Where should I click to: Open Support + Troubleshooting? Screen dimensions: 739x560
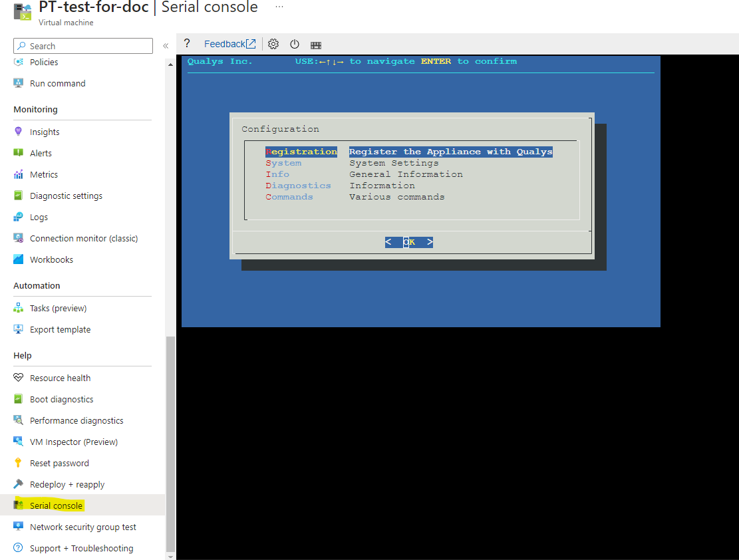[82, 548]
